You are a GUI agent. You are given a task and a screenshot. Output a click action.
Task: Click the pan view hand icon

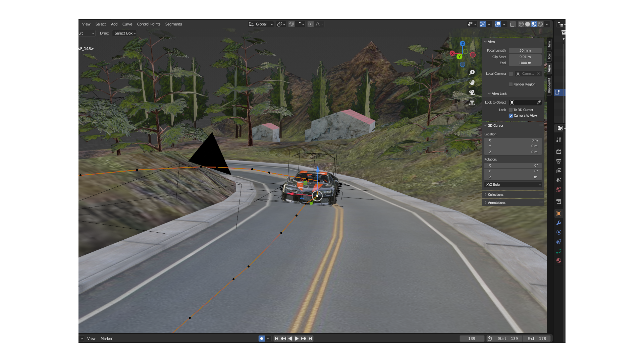pyautogui.click(x=472, y=82)
